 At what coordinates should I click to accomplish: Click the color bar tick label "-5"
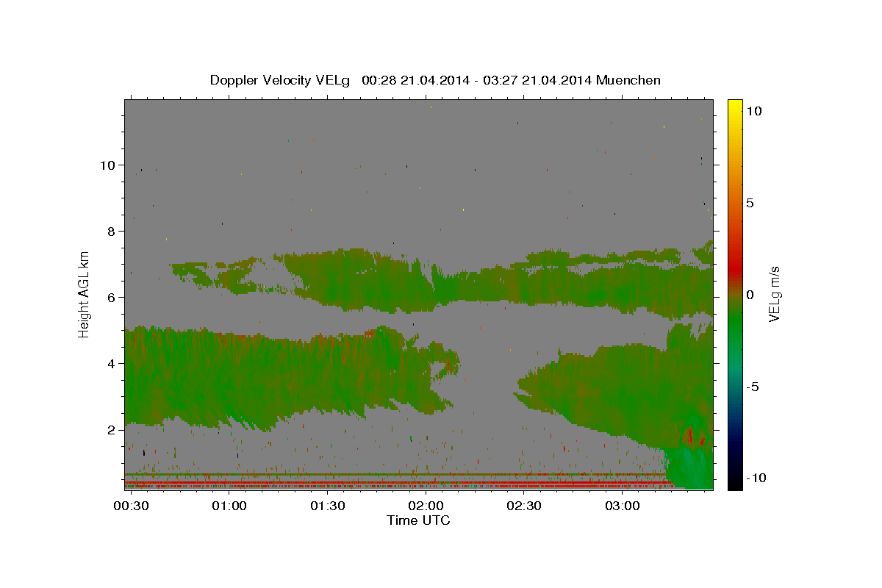752,387
